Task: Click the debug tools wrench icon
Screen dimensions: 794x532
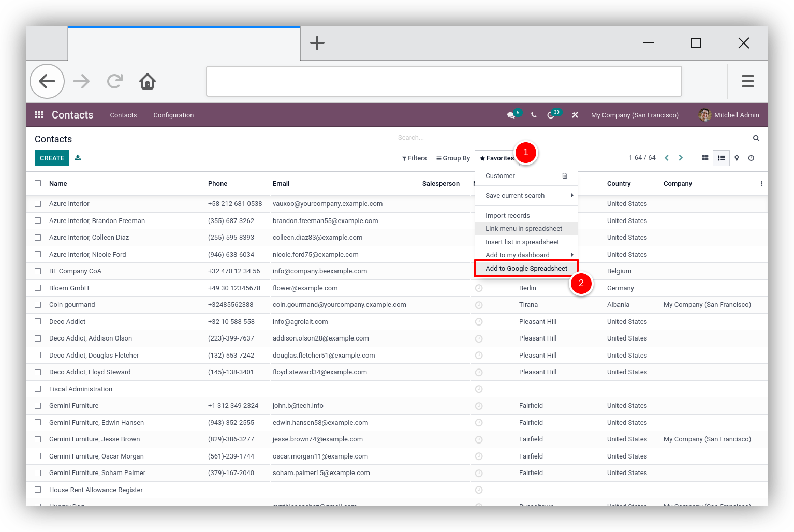Action: [x=575, y=115]
